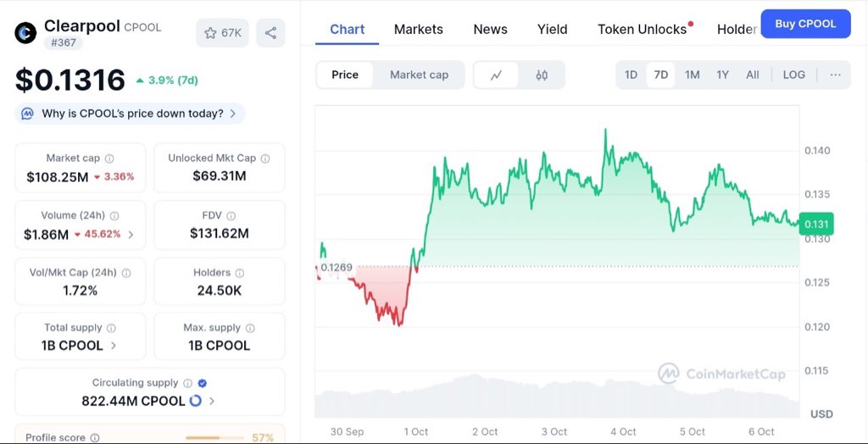Open the News tab
The image size is (868, 444).
(x=491, y=30)
